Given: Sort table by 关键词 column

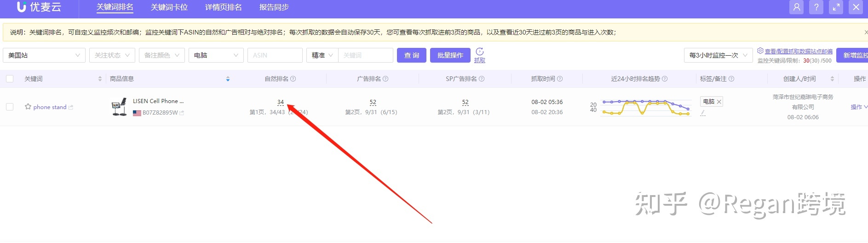Looking at the screenshot, I should pyautogui.click(x=100, y=79).
